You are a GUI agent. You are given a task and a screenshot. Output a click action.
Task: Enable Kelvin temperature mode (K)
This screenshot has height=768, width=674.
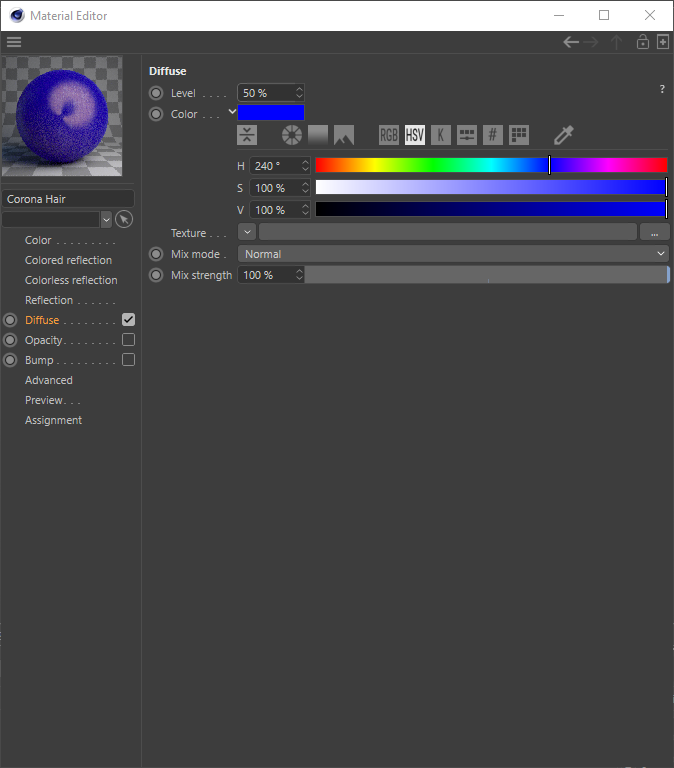pyautogui.click(x=441, y=135)
